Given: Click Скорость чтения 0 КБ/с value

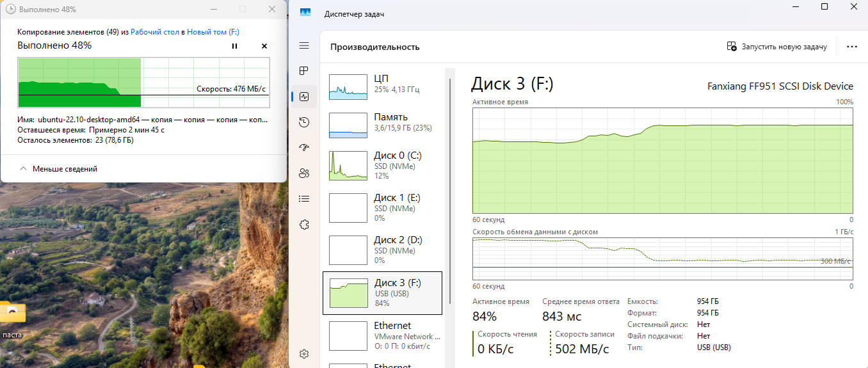Looking at the screenshot, I should coord(495,349).
